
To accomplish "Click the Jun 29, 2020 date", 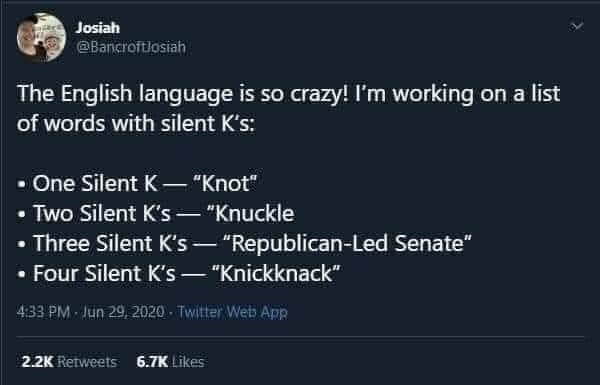I will click(x=123, y=312).
